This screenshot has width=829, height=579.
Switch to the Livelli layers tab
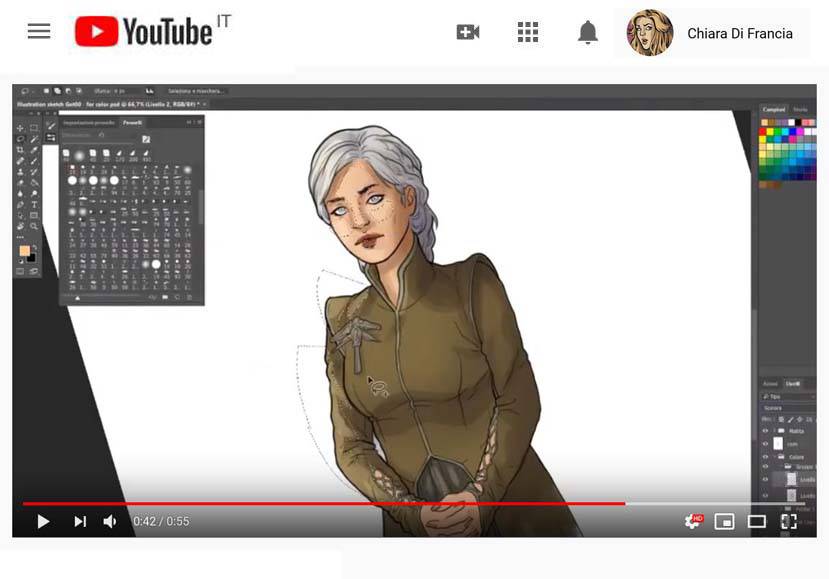pyautogui.click(x=793, y=383)
